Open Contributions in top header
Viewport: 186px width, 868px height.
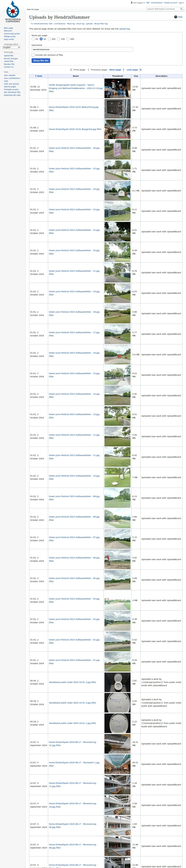157,3
